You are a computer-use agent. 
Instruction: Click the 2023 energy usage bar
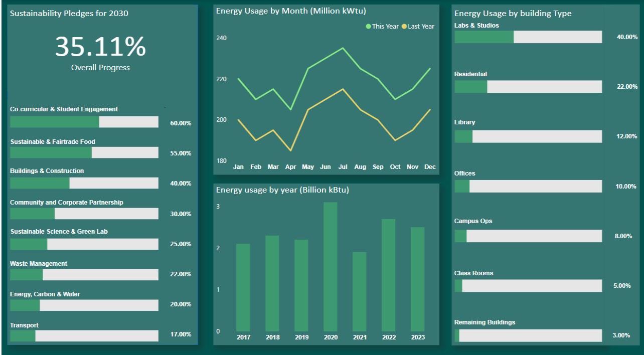click(x=417, y=279)
